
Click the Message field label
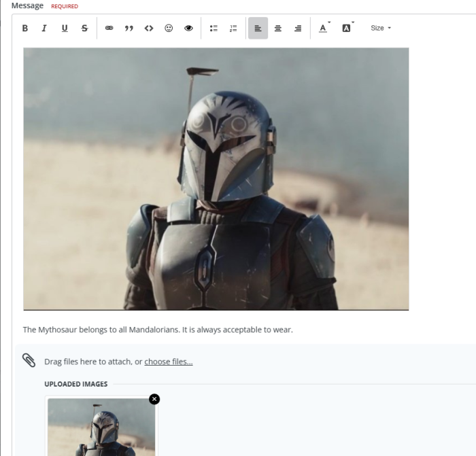pyautogui.click(x=27, y=5)
